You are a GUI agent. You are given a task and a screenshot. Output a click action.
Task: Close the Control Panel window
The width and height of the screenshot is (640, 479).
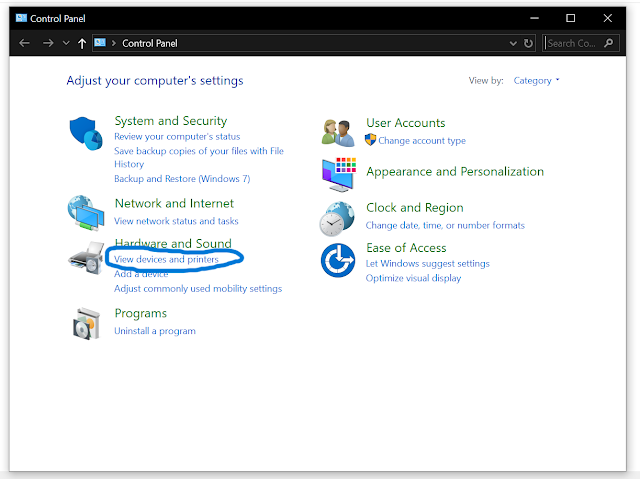(607, 18)
